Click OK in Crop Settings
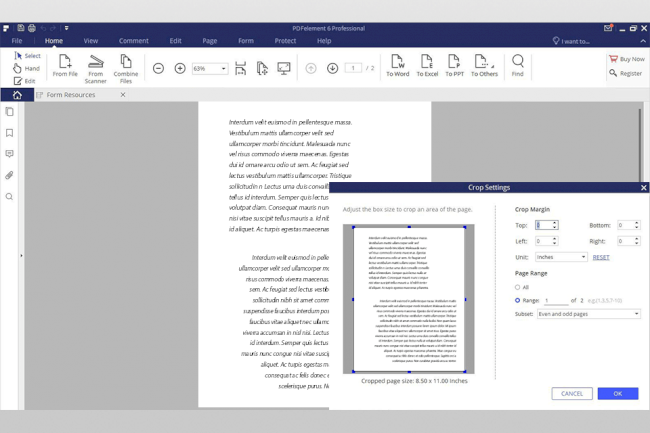This screenshot has height=433, width=650. [618, 394]
